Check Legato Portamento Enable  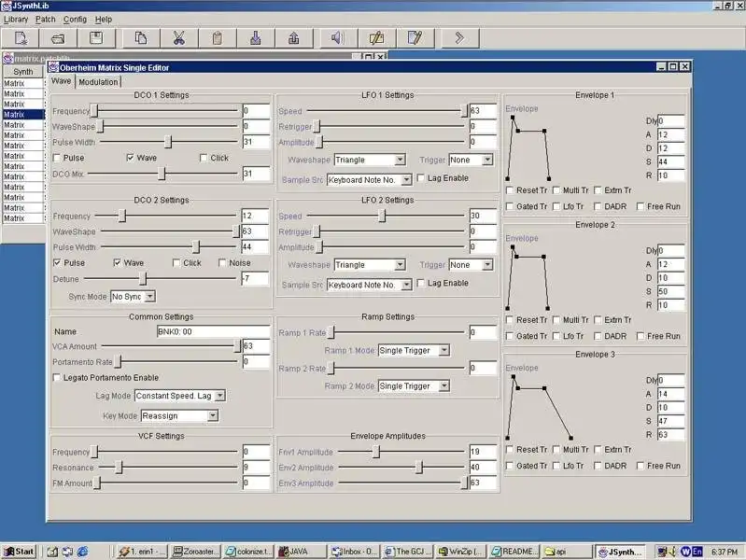[x=57, y=378]
